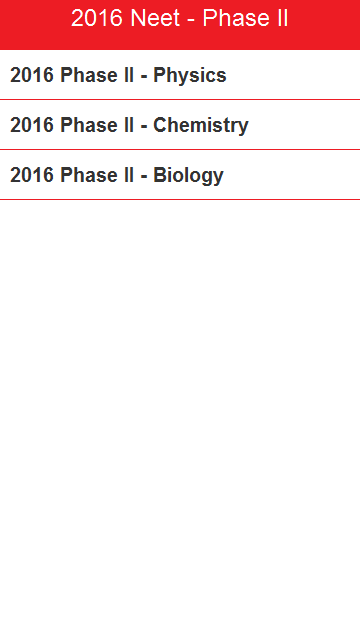This screenshot has width=360, height=640.
Task: Select the Physics list row
Action: [180, 75]
